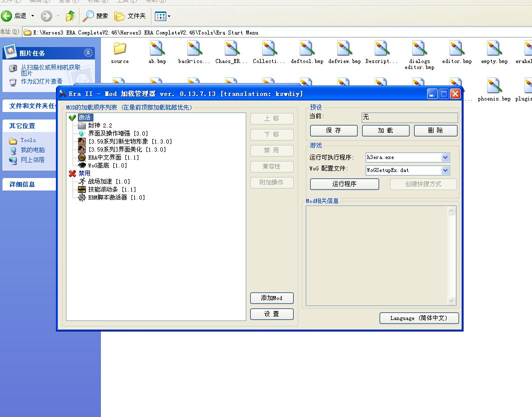Select the deftool.bmp file icon
This screenshot has height=417, width=532.
pyautogui.click(x=307, y=48)
